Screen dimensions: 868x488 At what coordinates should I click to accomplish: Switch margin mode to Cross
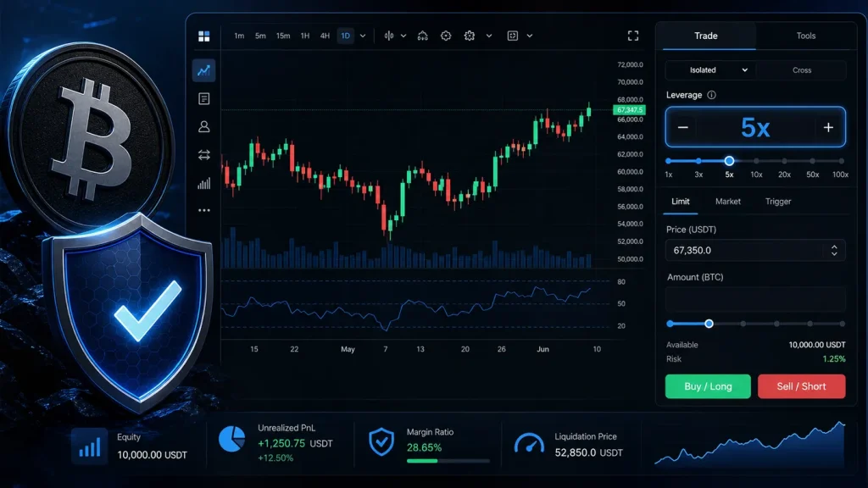pyautogui.click(x=802, y=70)
